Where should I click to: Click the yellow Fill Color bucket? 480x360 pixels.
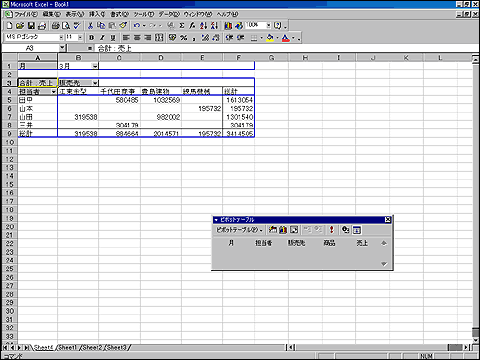(x=270, y=38)
